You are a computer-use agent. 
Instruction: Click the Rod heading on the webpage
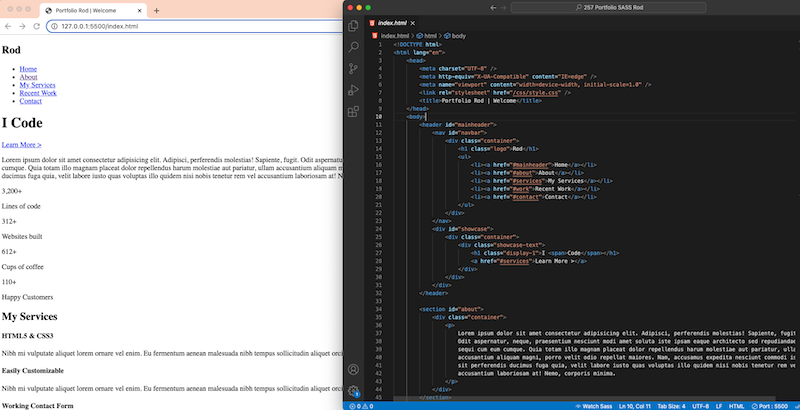pyautogui.click(x=11, y=50)
